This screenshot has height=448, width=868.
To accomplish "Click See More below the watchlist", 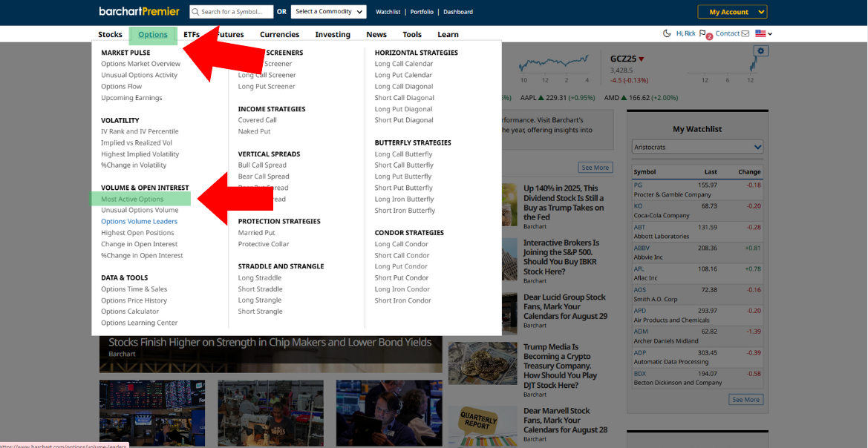I will point(745,400).
